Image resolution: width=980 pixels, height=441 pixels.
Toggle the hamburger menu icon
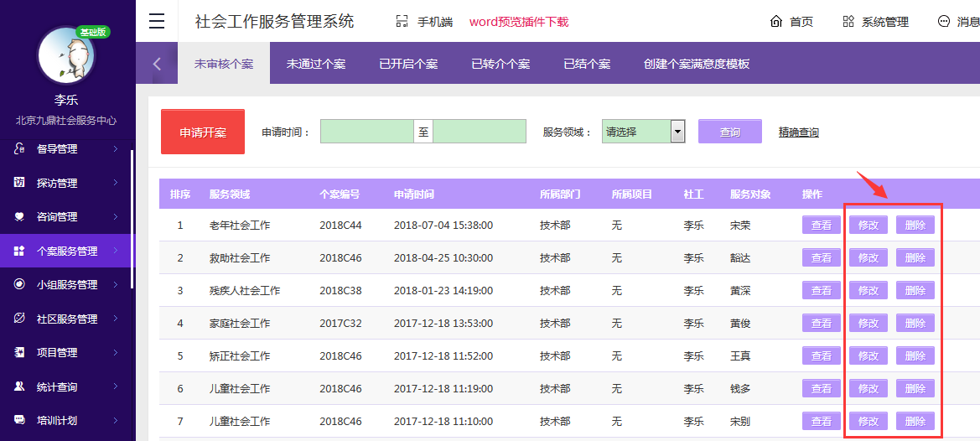coord(157,21)
